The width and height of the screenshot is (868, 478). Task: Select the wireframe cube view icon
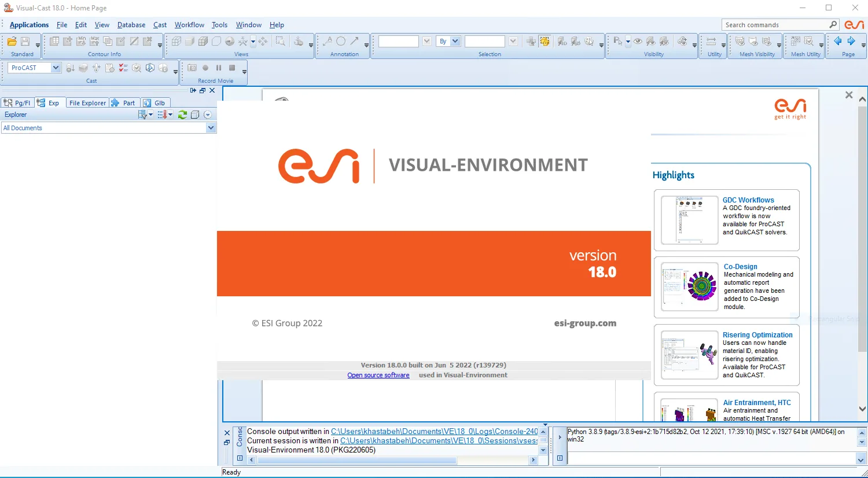click(x=176, y=42)
